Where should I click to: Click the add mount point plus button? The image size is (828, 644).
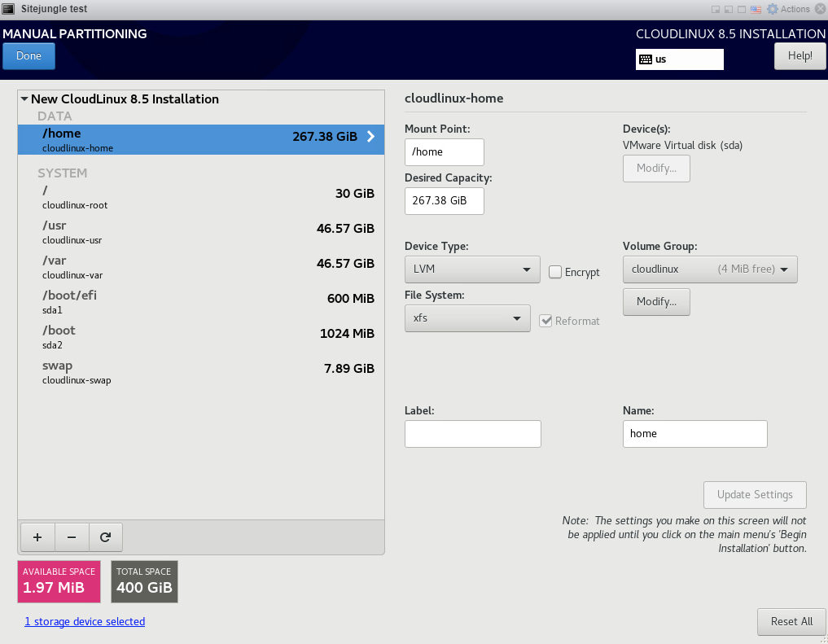(x=37, y=537)
